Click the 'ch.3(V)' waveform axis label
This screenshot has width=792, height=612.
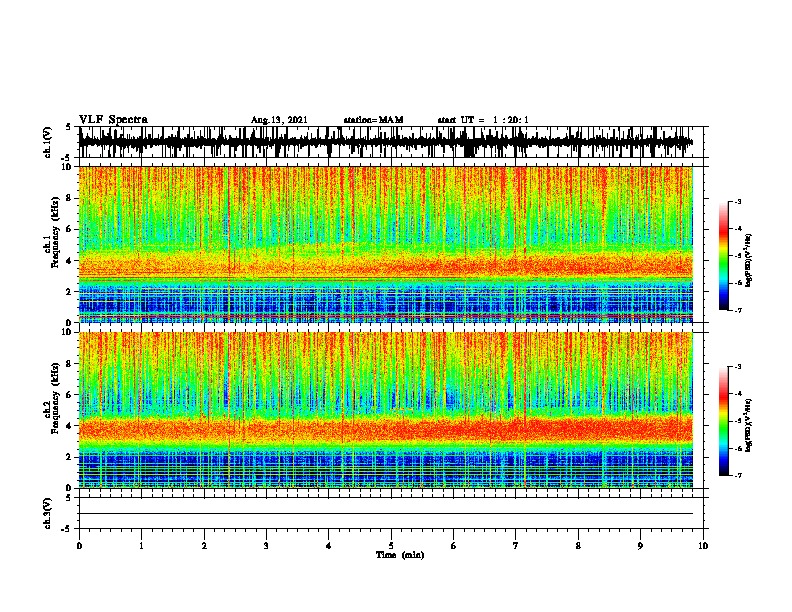tap(47, 513)
